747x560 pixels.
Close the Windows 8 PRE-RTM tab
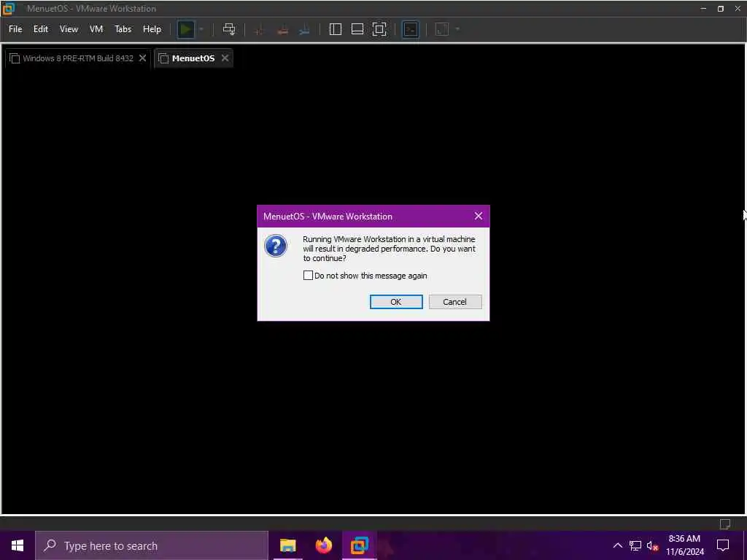pyautogui.click(x=142, y=58)
